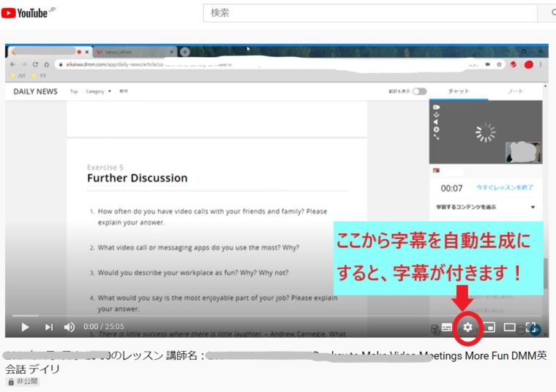Toggle the translation display switch
Viewport: 556px width, 392px height.
click(x=419, y=91)
